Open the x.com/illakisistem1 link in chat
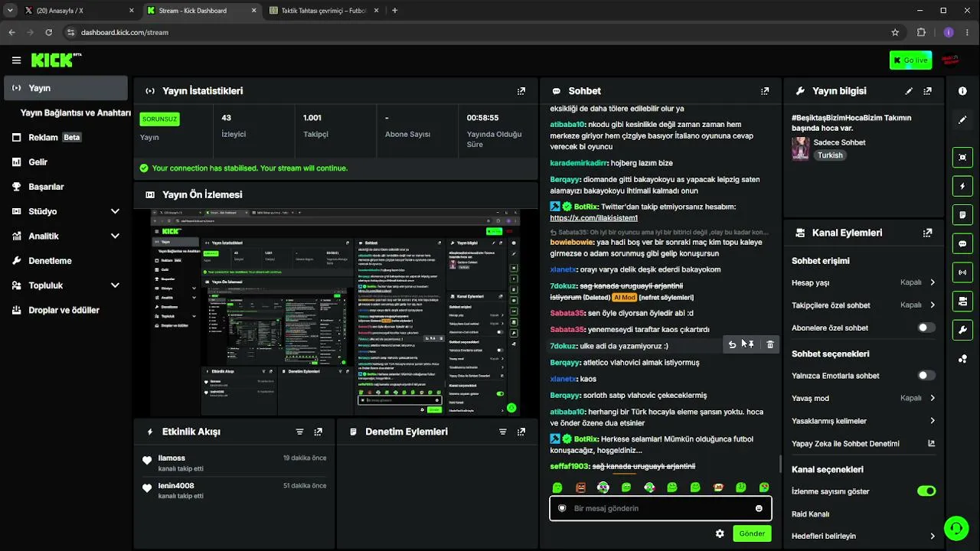This screenshot has height=551, width=980. coord(594,218)
